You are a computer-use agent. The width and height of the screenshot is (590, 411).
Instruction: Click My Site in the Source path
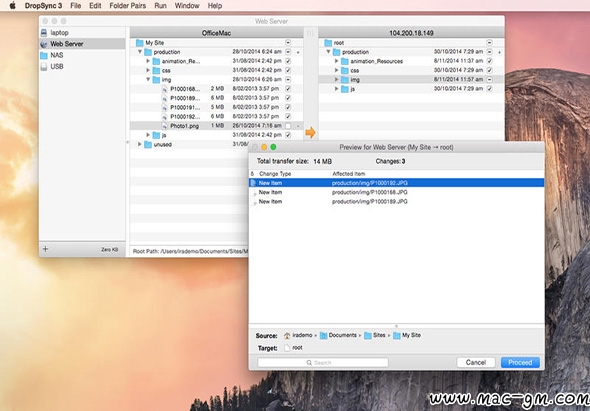pos(407,335)
